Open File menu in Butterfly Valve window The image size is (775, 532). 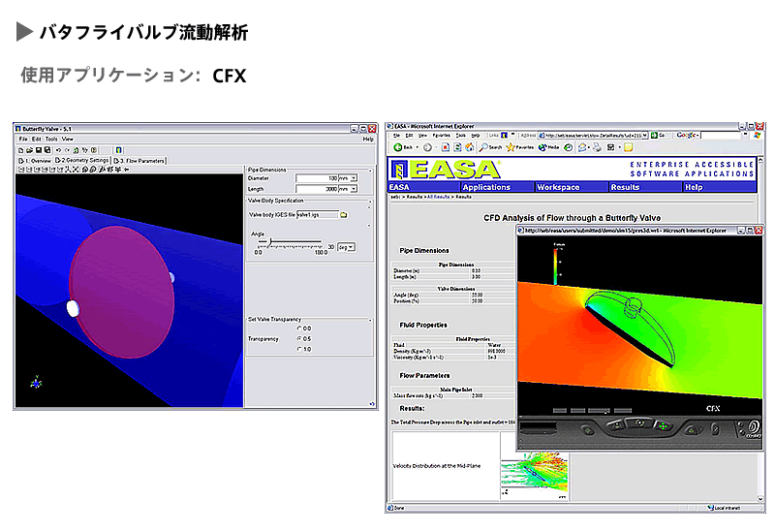tap(23, 139)
